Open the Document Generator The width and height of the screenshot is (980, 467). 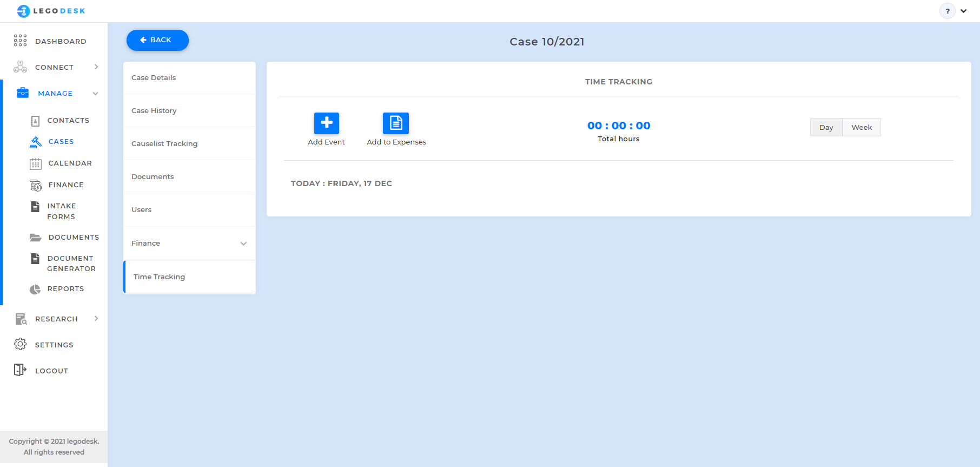click(71, 263)
